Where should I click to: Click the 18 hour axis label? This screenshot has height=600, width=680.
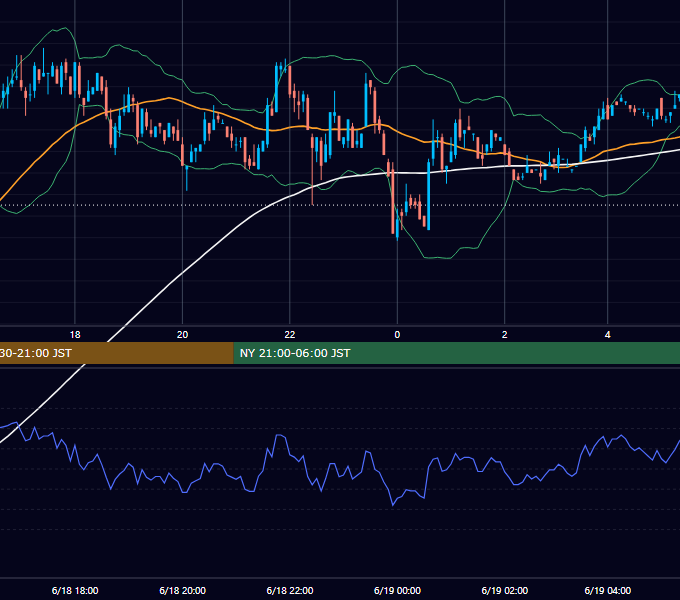75,335
